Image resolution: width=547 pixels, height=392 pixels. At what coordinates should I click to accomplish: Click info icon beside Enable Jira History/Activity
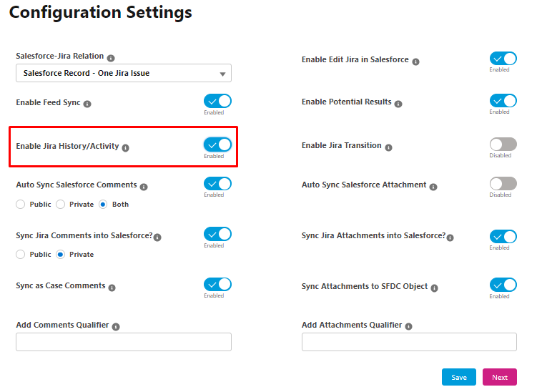(x=126, y=148)
